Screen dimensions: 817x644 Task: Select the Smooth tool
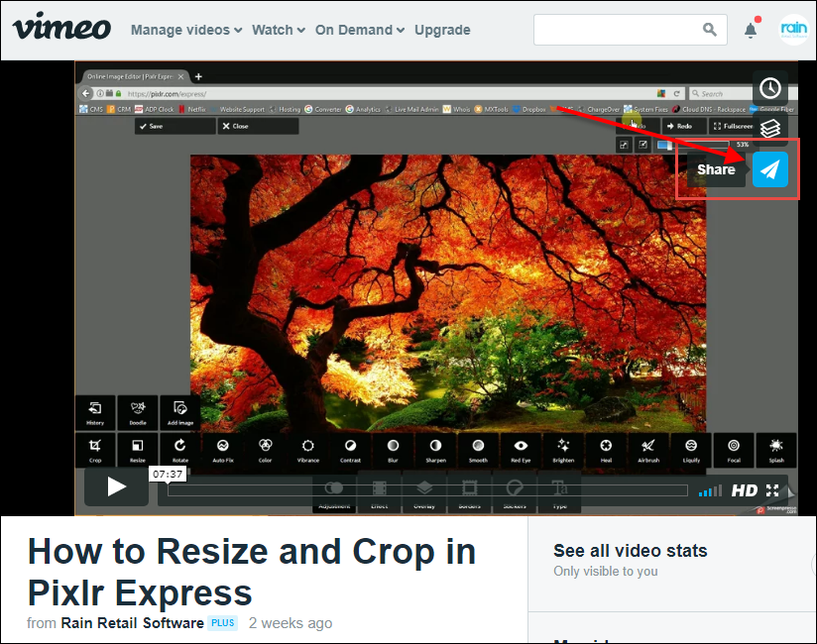click(x=478, y=451)
